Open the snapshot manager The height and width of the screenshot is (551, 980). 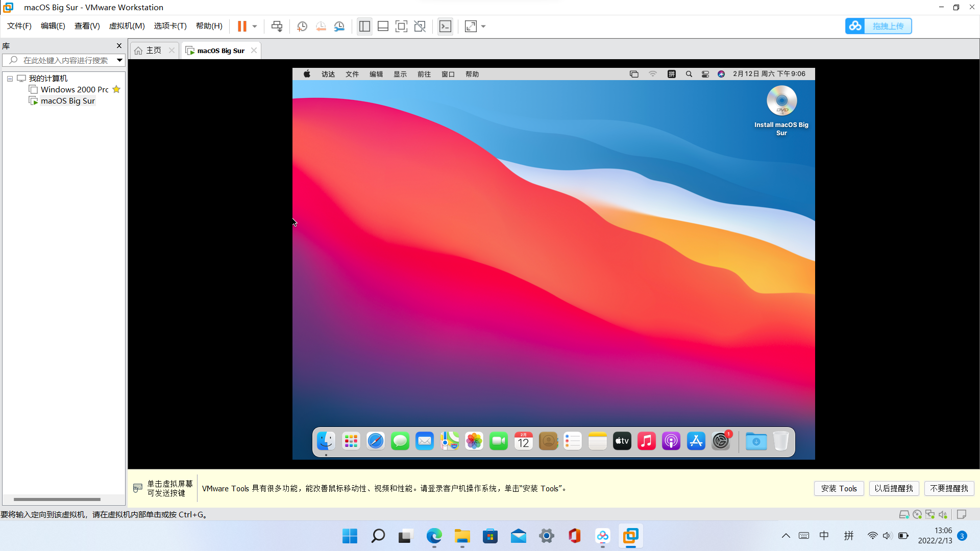[x=339, y=26]
